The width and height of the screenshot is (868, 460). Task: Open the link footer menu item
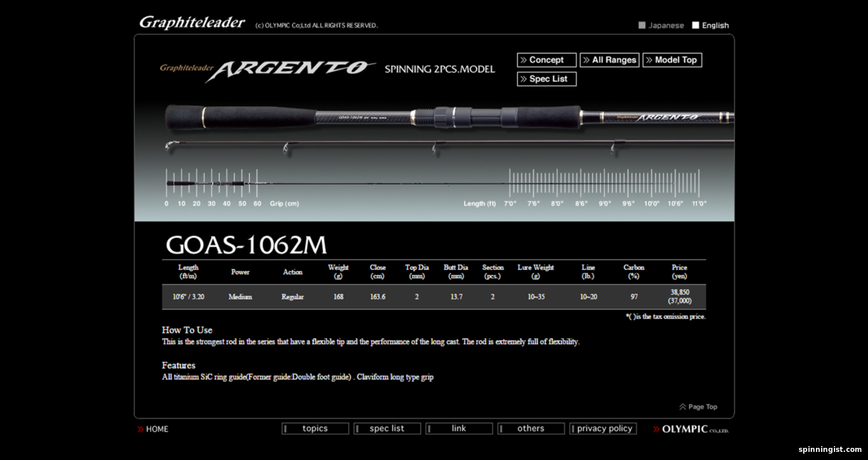(459, 429)
